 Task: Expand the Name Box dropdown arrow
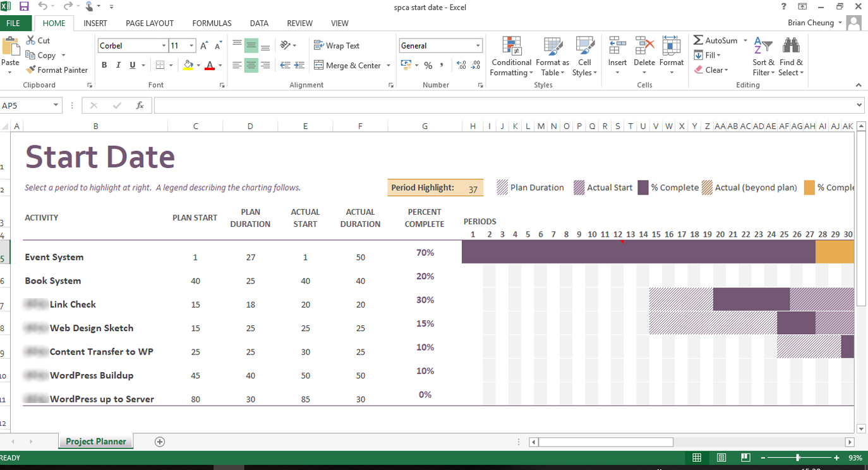(56, 105)
